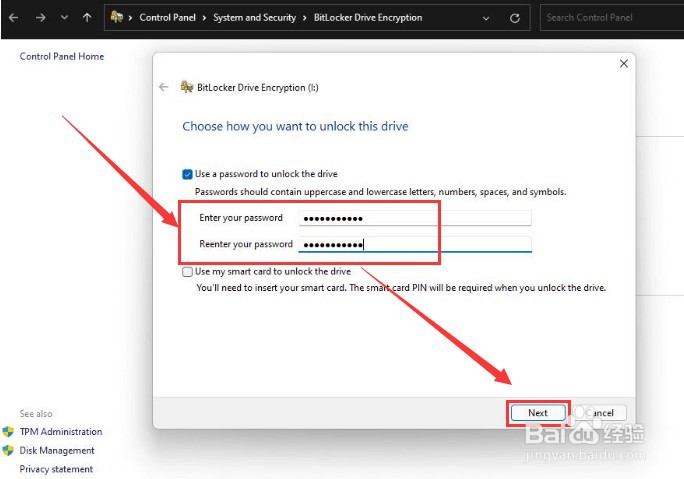The height and width of the screenshot is (479, 684).
Task: Go back in Control Panel navigation
Action: (x=14, y=18)
